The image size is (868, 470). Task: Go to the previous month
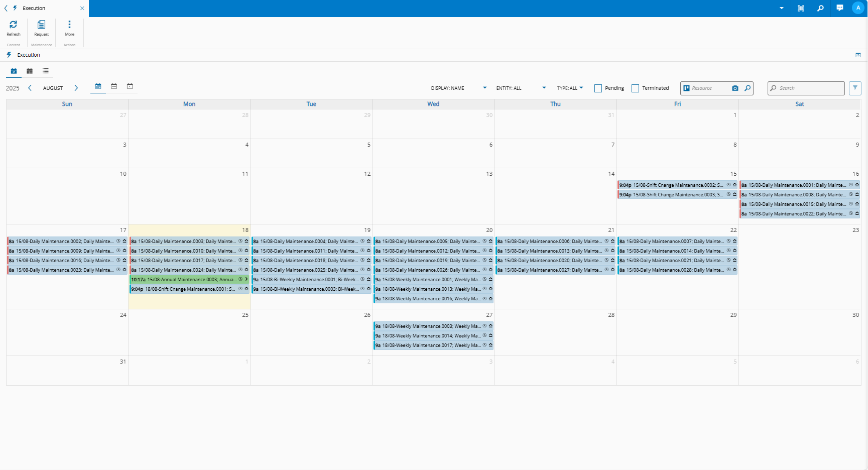coord(30,88)
